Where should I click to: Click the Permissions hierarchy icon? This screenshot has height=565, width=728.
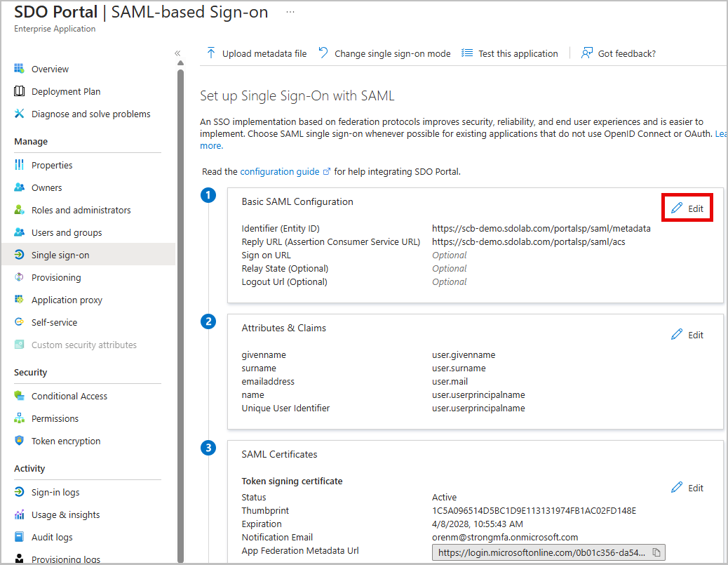(19, 418)
